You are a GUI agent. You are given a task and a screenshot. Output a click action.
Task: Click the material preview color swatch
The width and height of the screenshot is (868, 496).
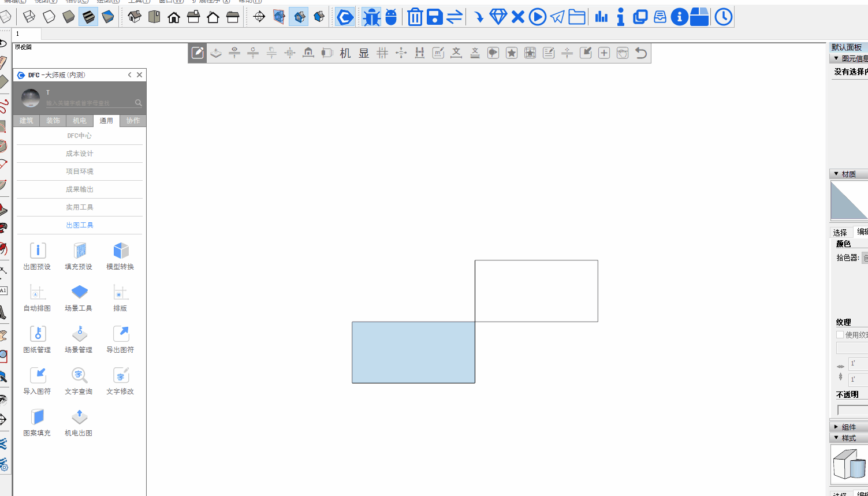click(849, 200)
